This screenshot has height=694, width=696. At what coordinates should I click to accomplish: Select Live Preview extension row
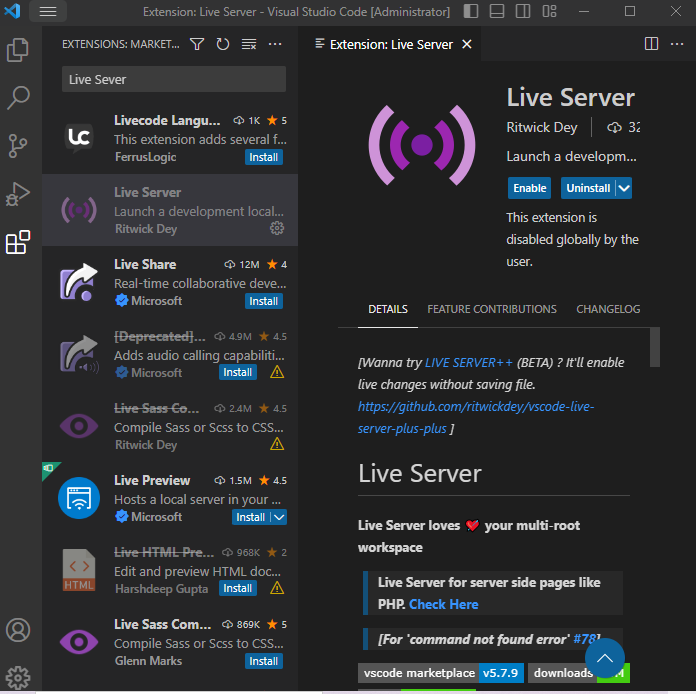[170, 498]
